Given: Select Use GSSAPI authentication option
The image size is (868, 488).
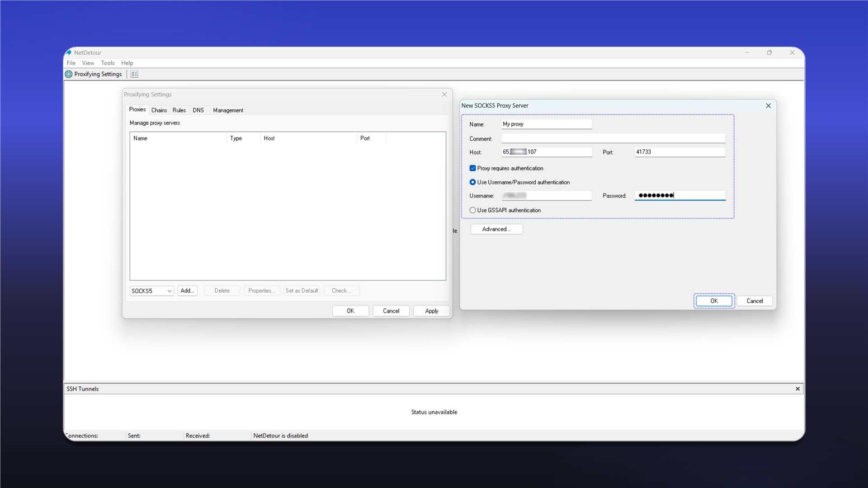Looking at the screenshot, I should (x=472, y=210).
